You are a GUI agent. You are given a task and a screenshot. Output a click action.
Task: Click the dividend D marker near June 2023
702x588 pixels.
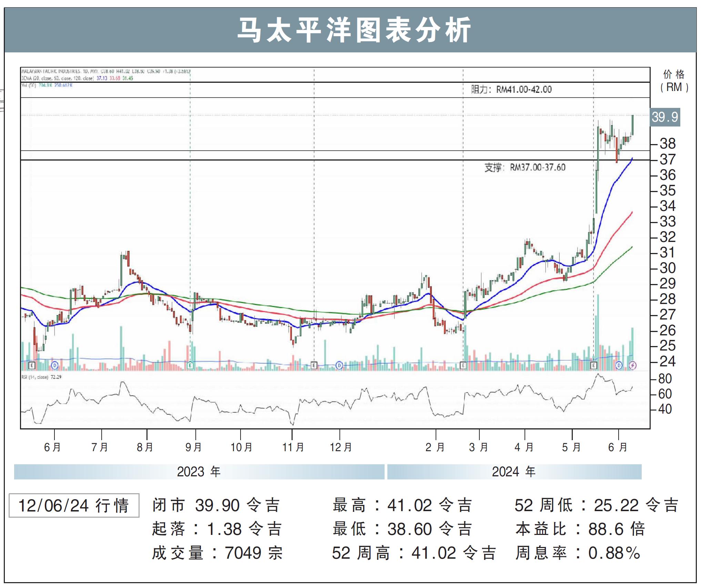pyautogui.click(x=54, y=365)
